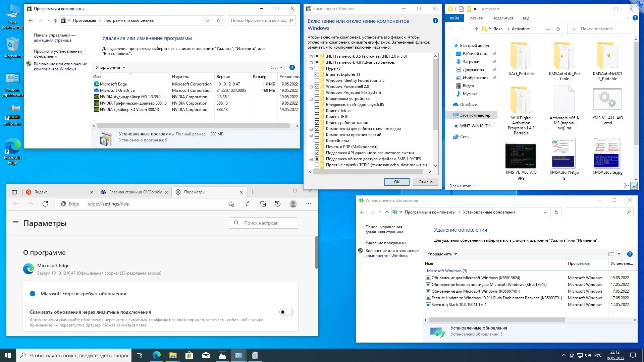Open Microsoft Store from taskbar

pyautogui.click(x=189, y=355)
